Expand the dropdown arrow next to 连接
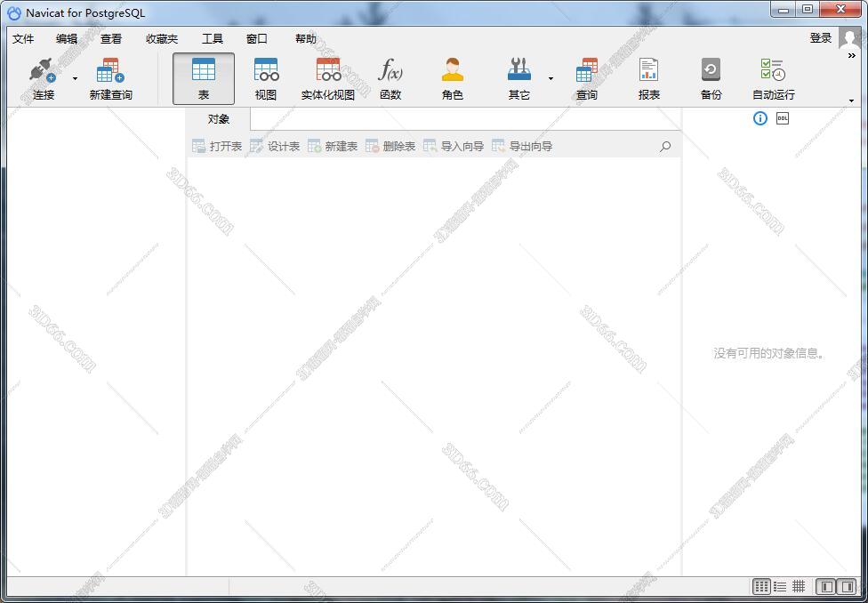This screenshot has height=603, width=868. (75, 78)
